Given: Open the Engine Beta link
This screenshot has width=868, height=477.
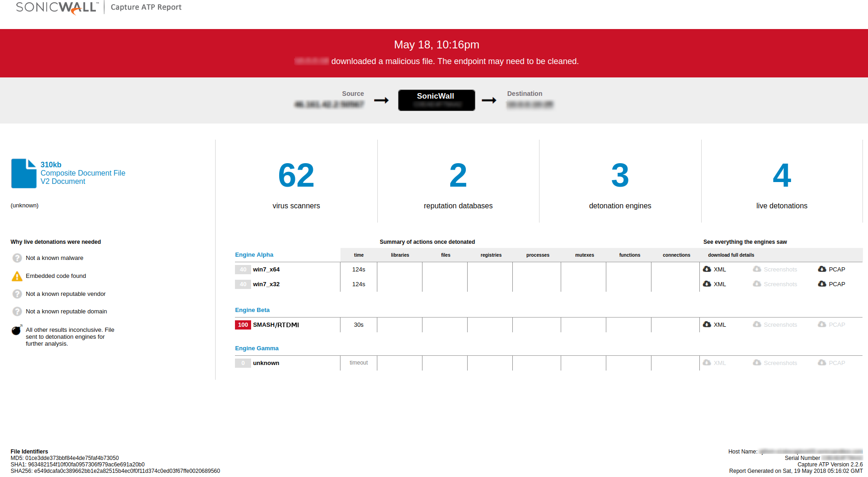Looking at the screenshot, I should coord(252,310).
